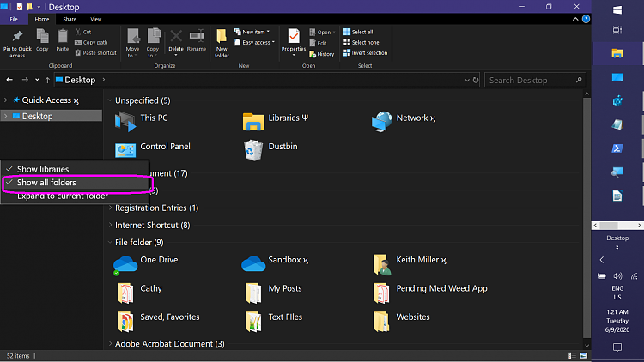
Task: Uncheck Show libraries menu option
Action: (43, 169)
